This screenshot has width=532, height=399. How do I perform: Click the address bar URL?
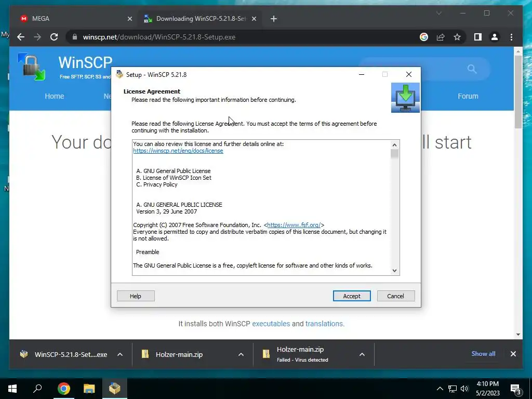159,37
